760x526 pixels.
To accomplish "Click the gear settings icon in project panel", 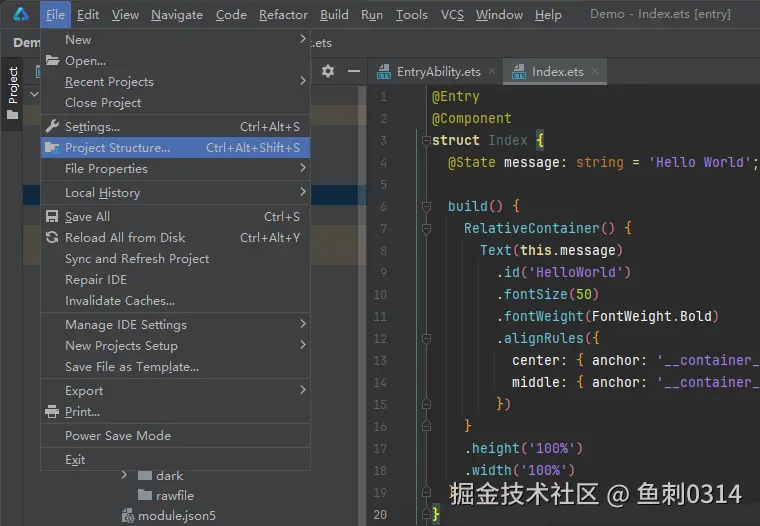I will [328, 71].
